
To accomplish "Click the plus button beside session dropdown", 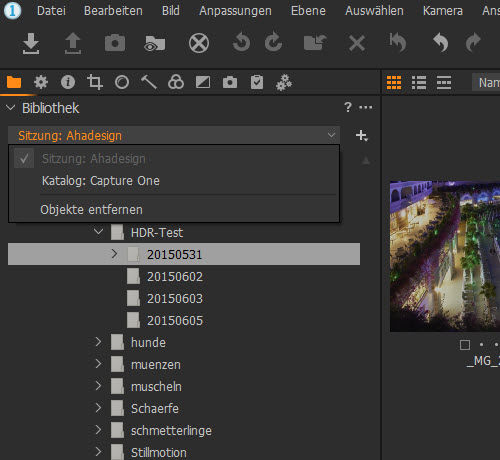I will coord(362,136).
